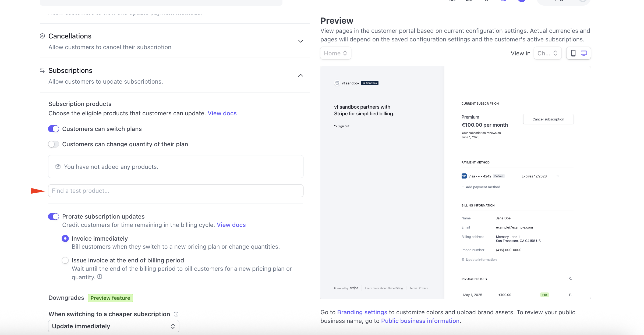Collapse the Subscriptions section chevron
The image size is (644, 335).
click(300, 76)
